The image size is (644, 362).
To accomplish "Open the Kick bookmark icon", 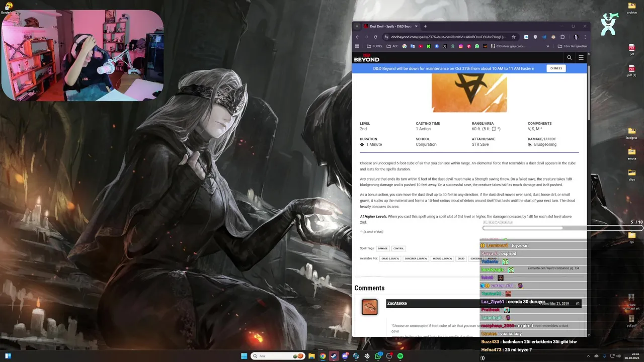I will click(x=429, y=46).
